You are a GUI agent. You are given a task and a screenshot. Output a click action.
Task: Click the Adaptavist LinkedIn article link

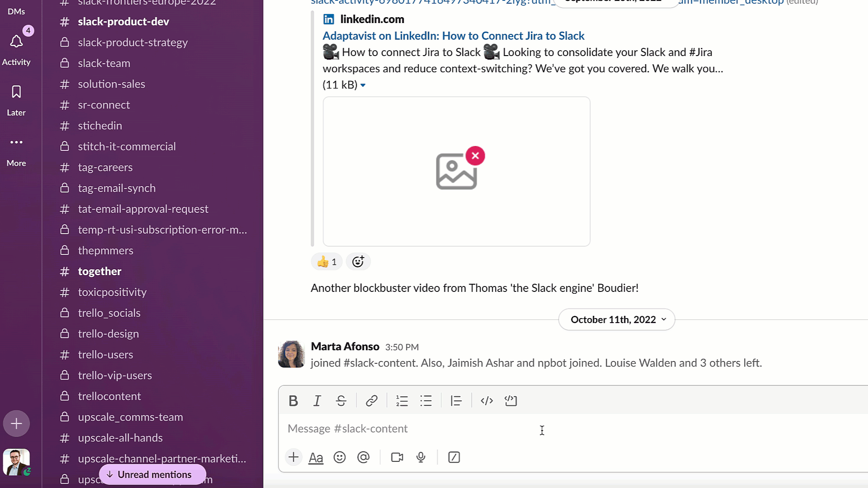tap(453, 35)
